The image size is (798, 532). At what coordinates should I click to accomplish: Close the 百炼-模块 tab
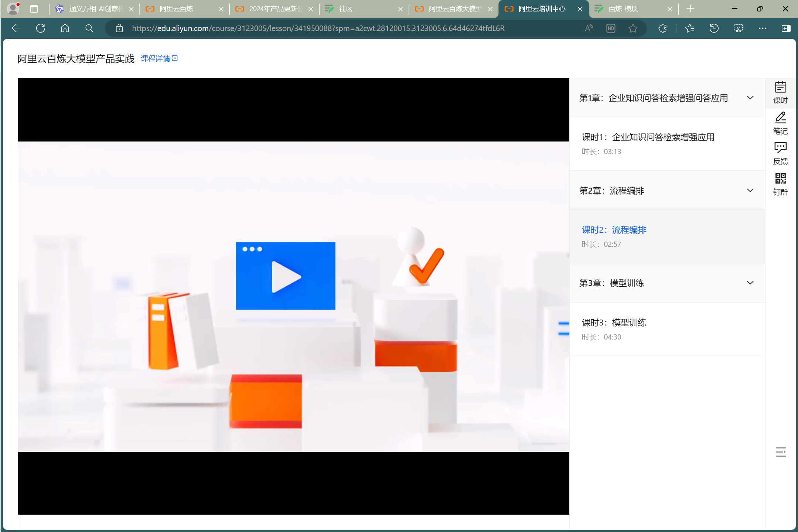tap(670, 9)
